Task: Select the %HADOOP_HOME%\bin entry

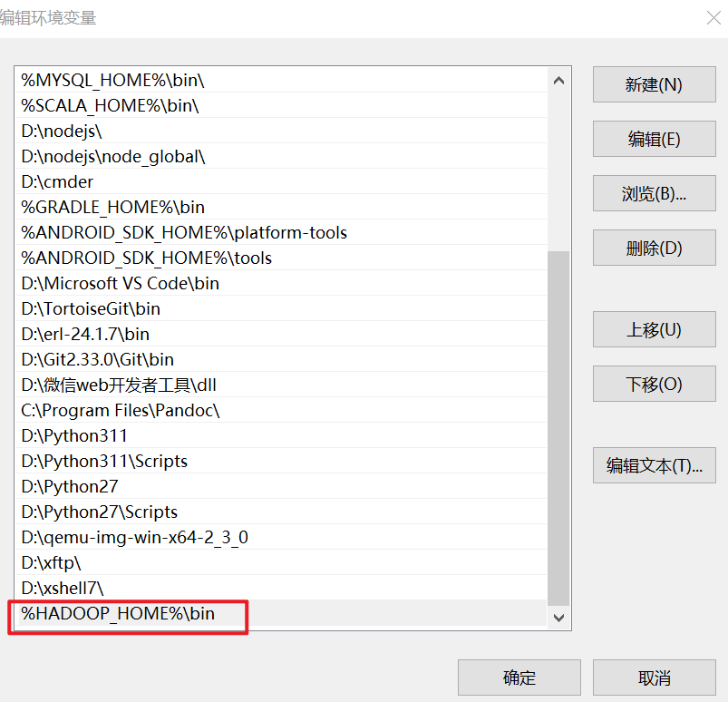Action: pyautogui.click(x=118, y=614)
